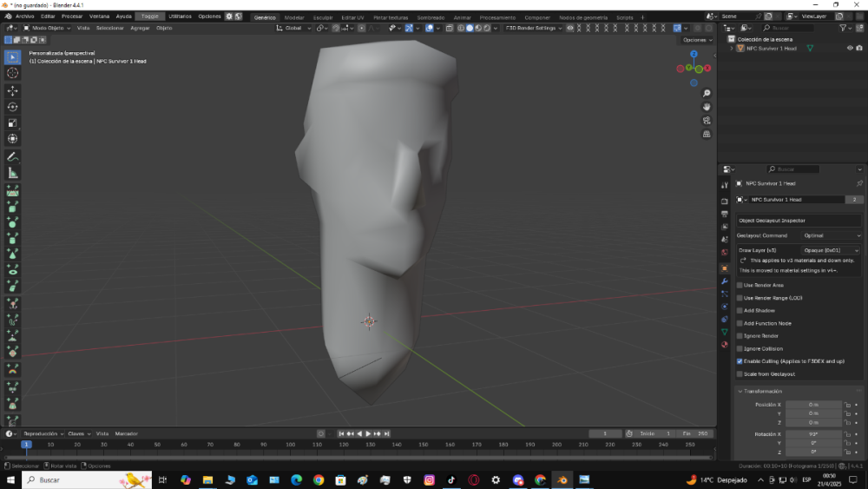Screen dimensions: 868x489
Task: Select the Move tool in left toolbar
Action: (x=13, y=90)
